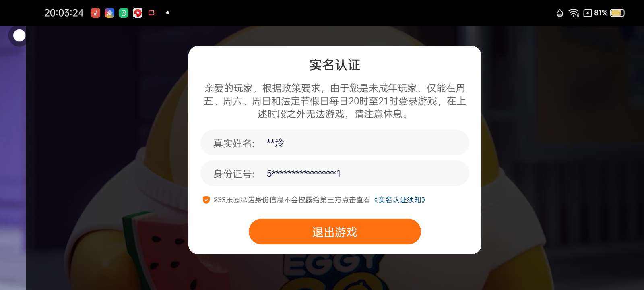Image resolution: width=644 pixels, height=290 pixels.
Task: Tap the 81% battery percentage text
Action: (601, 13)
